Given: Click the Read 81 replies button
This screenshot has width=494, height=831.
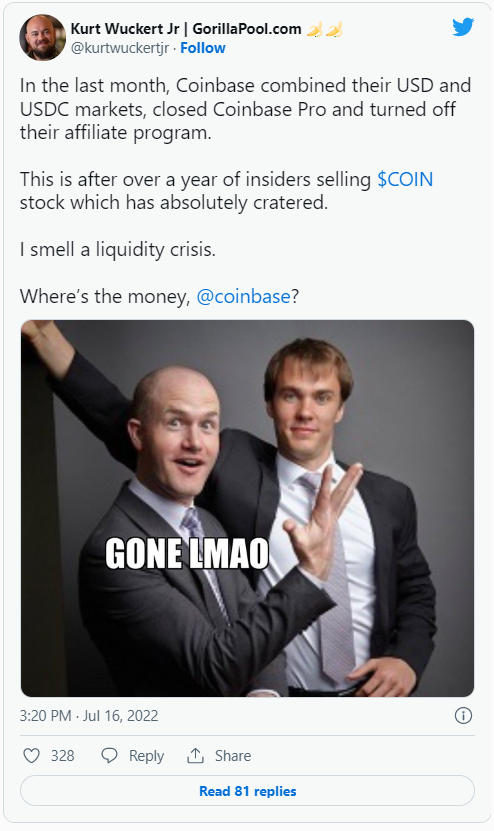Looking at the screenshot, I should (247, 791).
